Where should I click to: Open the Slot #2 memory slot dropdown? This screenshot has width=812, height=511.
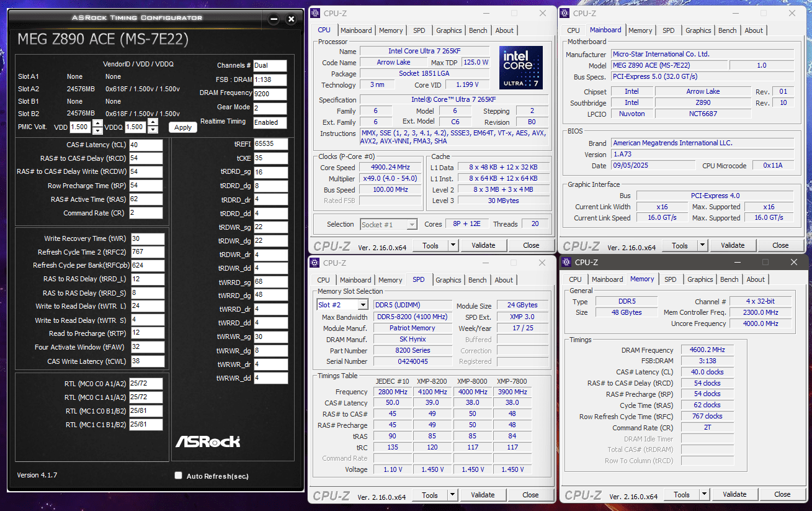click(x=362, y=305)
